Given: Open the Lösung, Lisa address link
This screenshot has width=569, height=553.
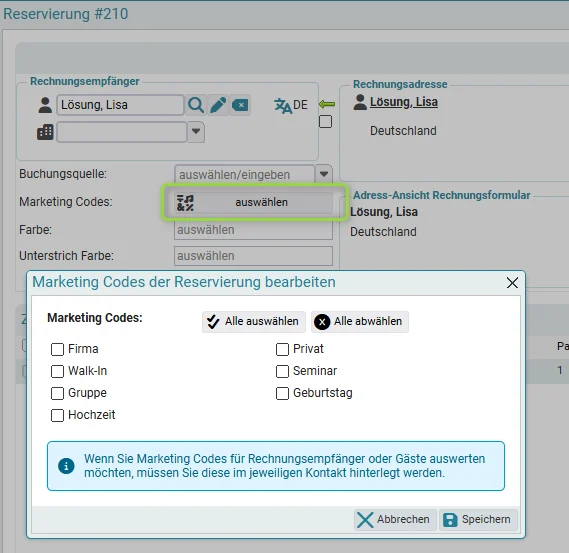Looking at the screenshot, I should click(x=404, y=102).
